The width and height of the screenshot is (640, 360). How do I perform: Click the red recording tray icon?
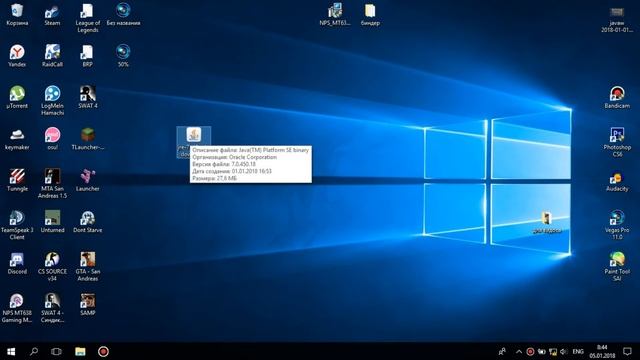click(530, 351)
